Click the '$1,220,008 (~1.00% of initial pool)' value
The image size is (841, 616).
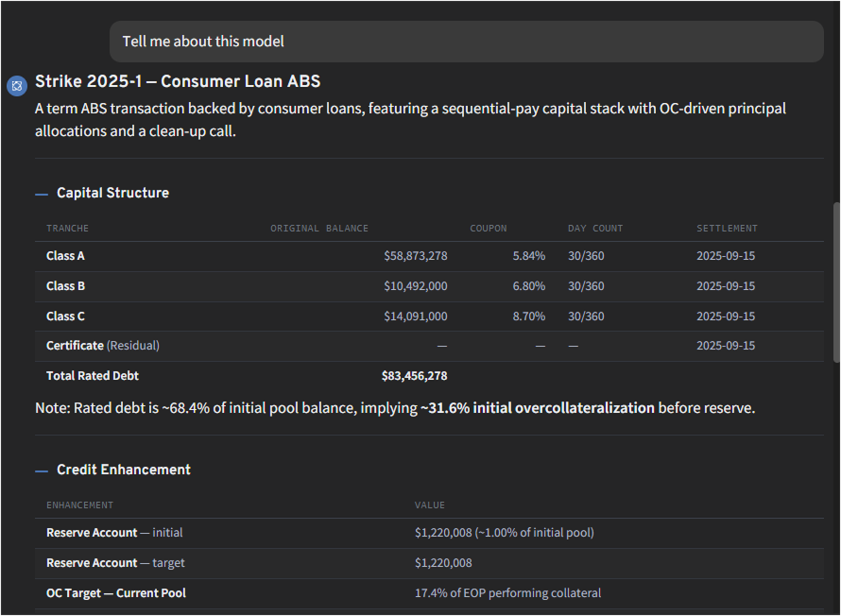pyautogui.click(x=505, y=532)
